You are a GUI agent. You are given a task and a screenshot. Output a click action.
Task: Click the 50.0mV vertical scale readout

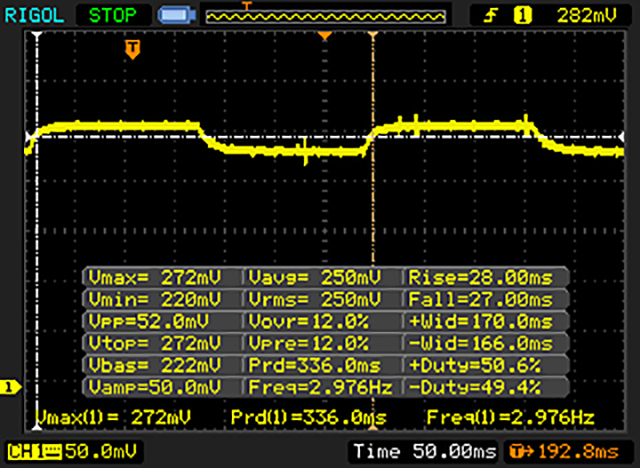(x=101, y=452)
